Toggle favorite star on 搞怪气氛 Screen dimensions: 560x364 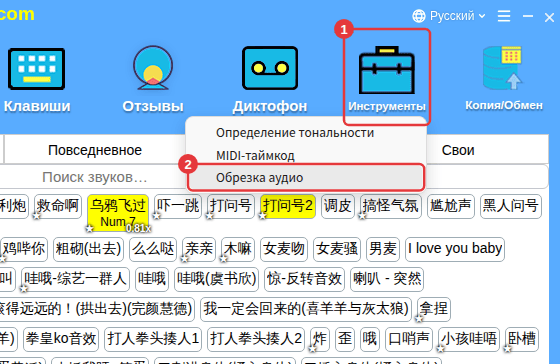(x=362, y=216)
